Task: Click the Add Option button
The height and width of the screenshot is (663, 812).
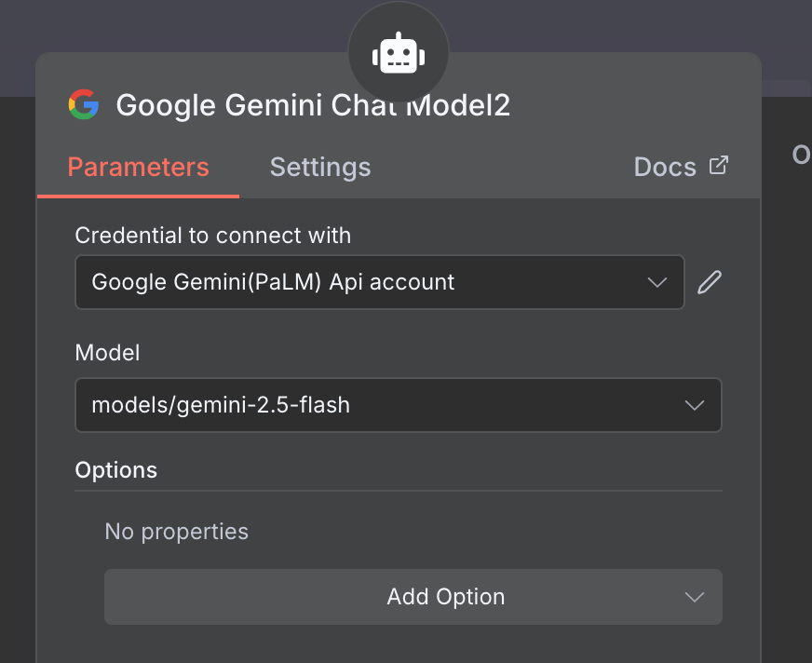Action: (x=413, y=597)
